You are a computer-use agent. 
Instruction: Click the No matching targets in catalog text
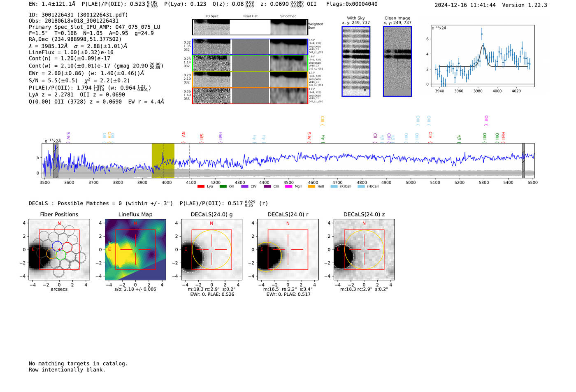click(x=78, y=364)
